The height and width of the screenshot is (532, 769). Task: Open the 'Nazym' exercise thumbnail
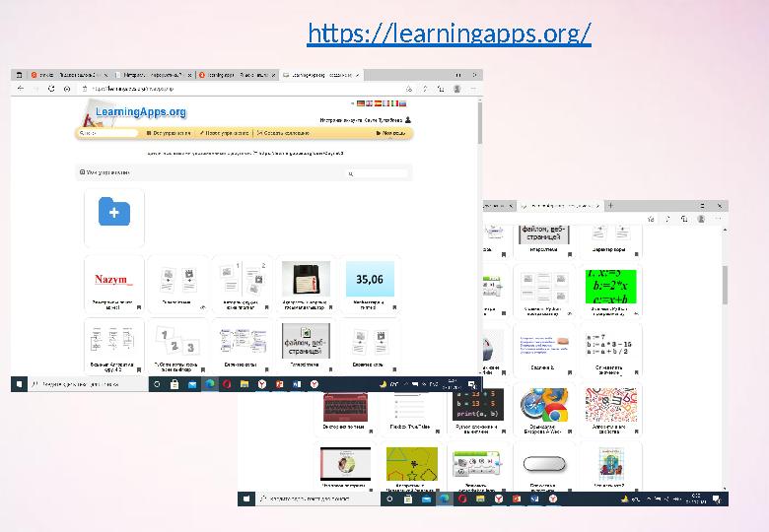[x=113, y=279]
